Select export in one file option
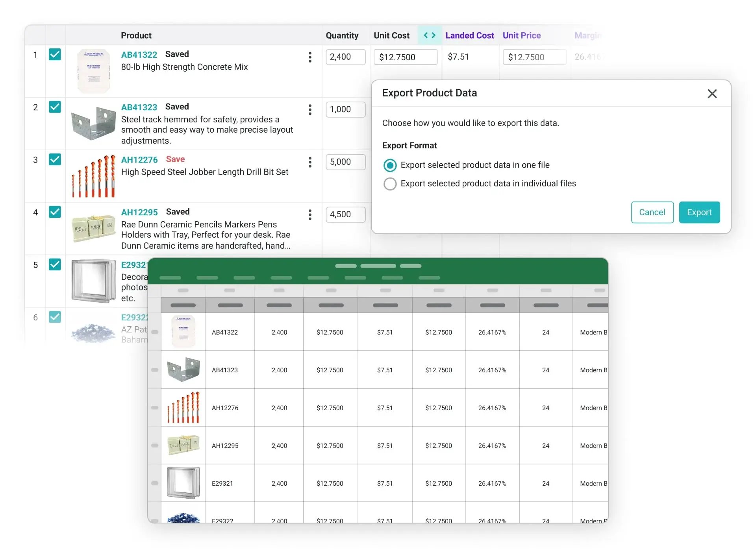This screenshot has width=756, height=551. coord(390,165)
